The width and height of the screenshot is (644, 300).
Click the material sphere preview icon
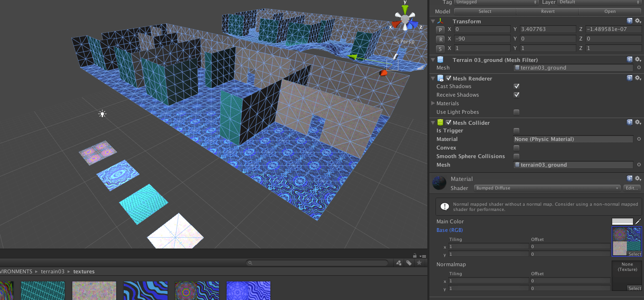(439, 182)
